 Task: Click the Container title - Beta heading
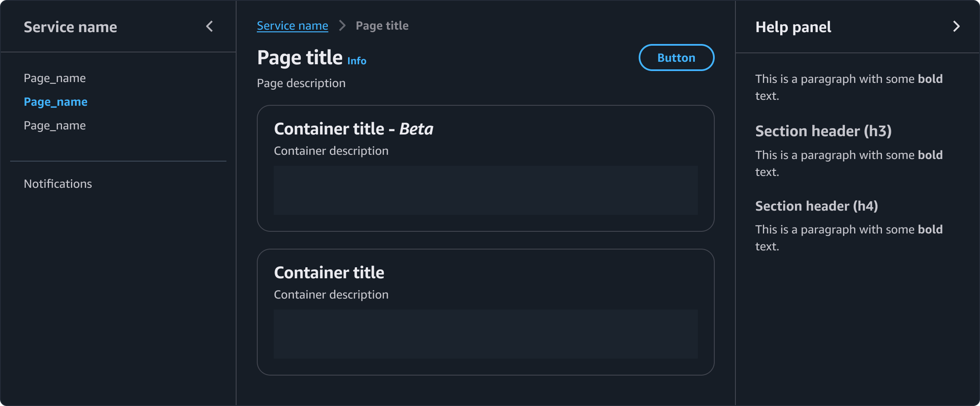[354, 129]
